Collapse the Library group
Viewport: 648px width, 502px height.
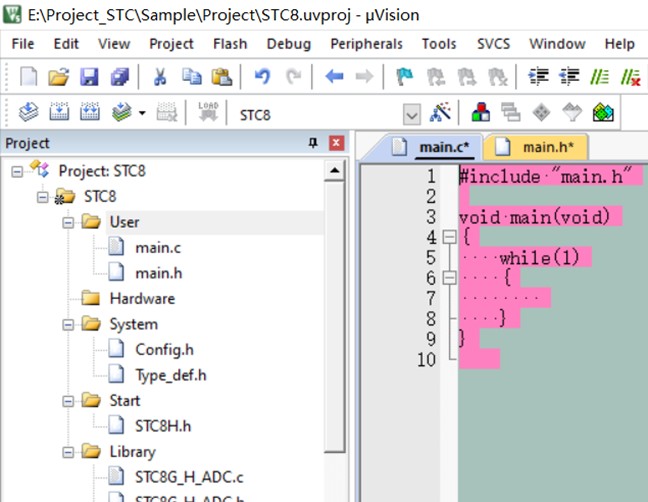click(68, 452)
